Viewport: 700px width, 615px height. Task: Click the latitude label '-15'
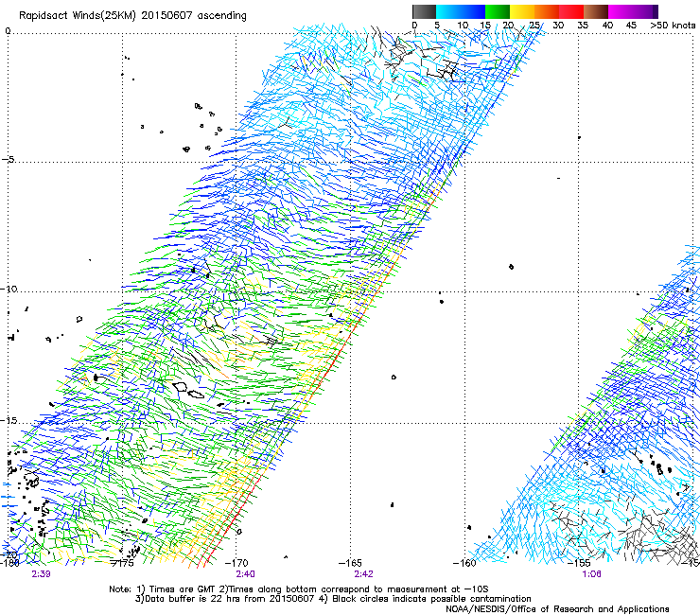click(x=9, y=421)
